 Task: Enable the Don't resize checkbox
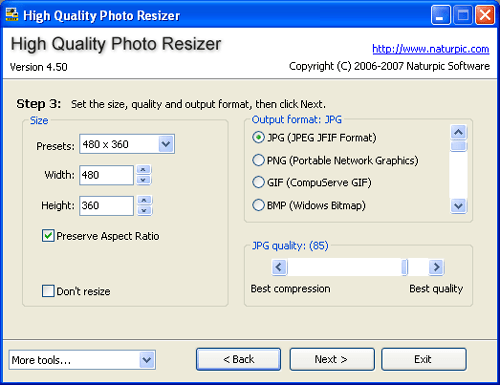point(48,291)
